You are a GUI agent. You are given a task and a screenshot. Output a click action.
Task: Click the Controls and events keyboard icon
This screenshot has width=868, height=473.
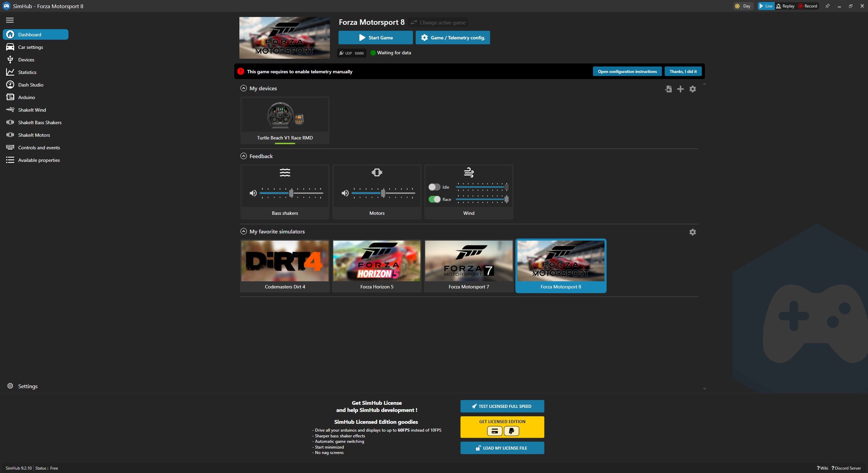(10, 147)
